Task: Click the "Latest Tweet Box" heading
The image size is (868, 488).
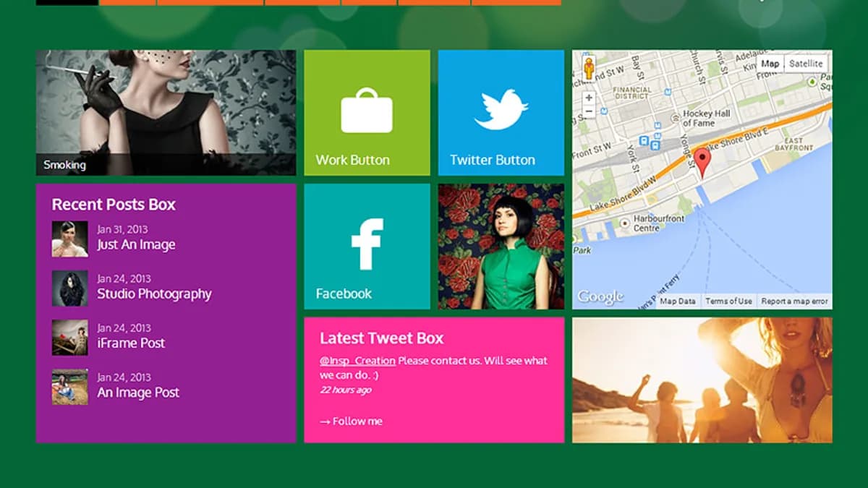Action: (x=382, y=338)
